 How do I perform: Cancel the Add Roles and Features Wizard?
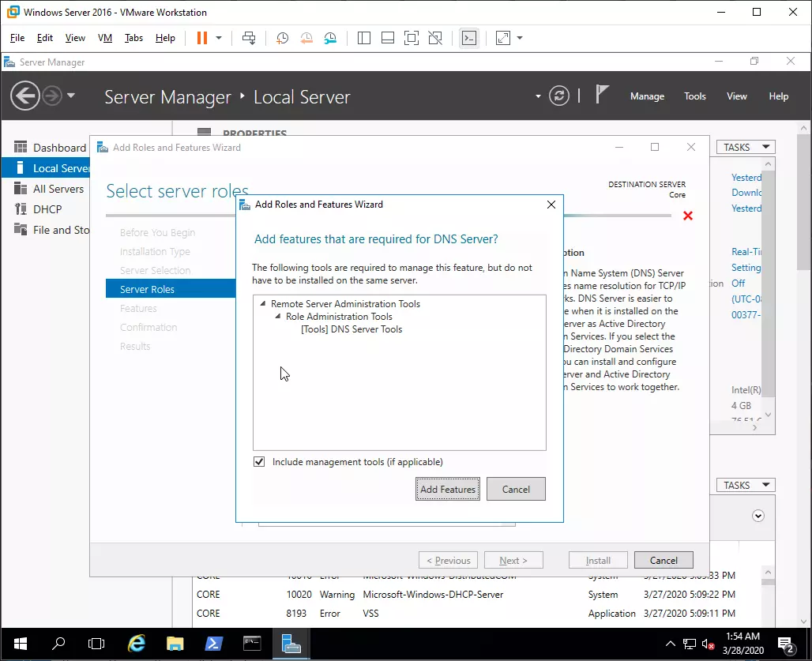point(664,560)
